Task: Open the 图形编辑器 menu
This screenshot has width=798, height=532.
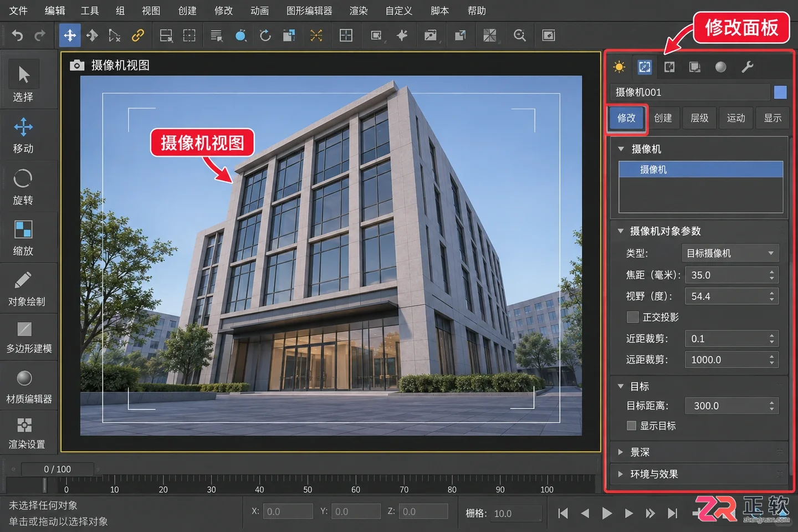Action: coord(309,11)
